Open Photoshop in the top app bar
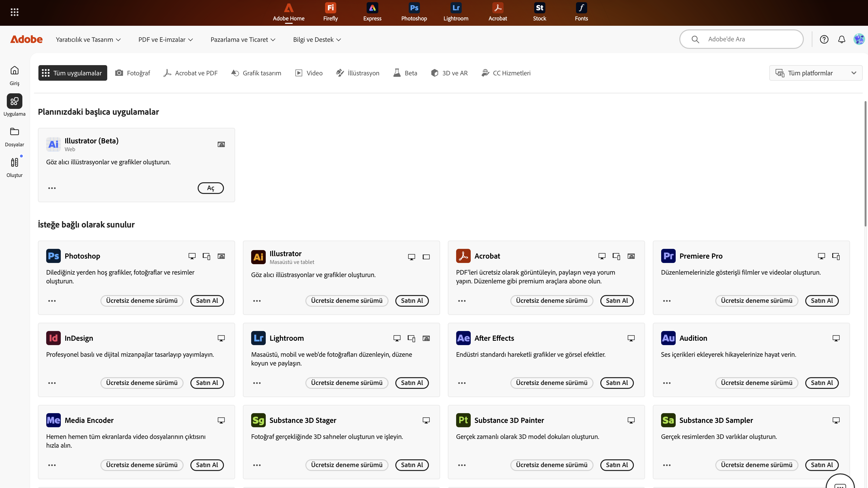Viewport: 868px width, 488px height. pyautogui.click(x=414, y=12)
